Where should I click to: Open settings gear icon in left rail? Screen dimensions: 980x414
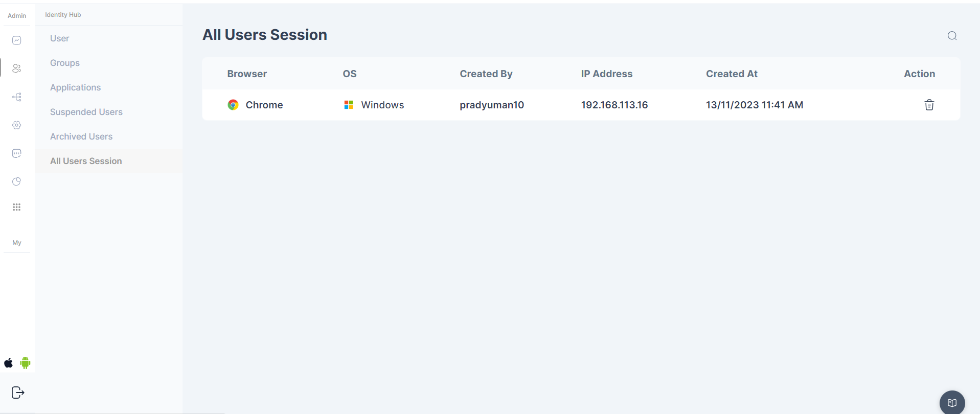17,125
